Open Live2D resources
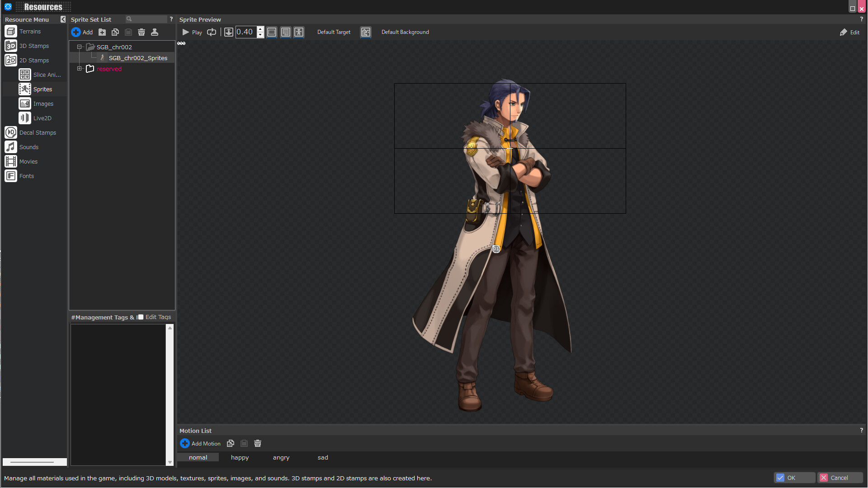 coord(35,118)
